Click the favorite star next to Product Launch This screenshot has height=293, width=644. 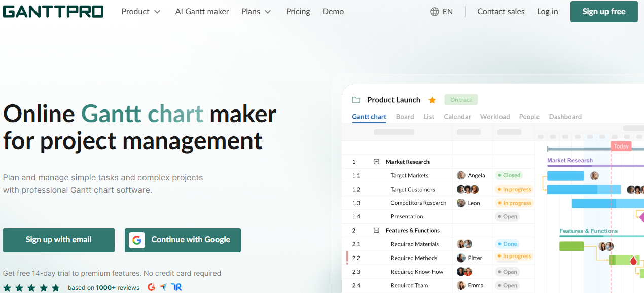click(432, 100)
